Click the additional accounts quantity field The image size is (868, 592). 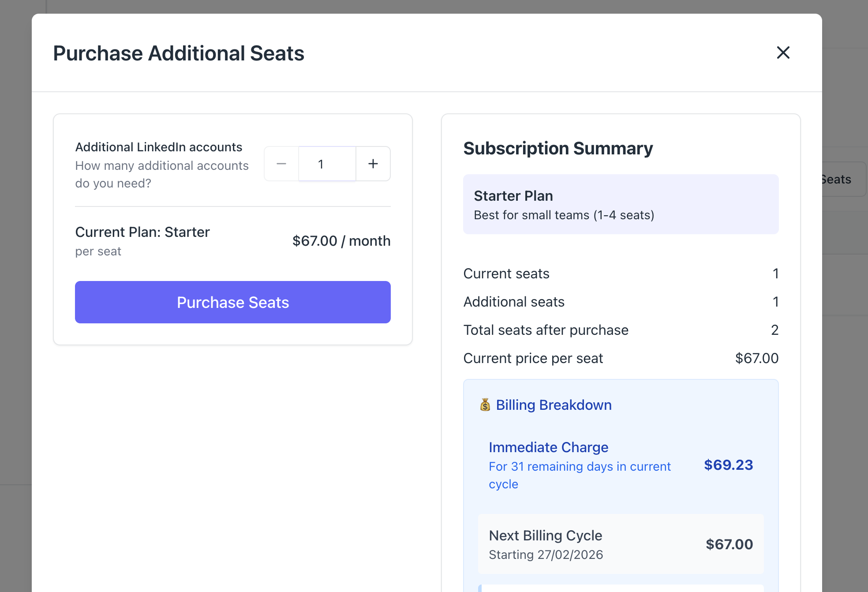pyautogui.click(x=327, y=164)
